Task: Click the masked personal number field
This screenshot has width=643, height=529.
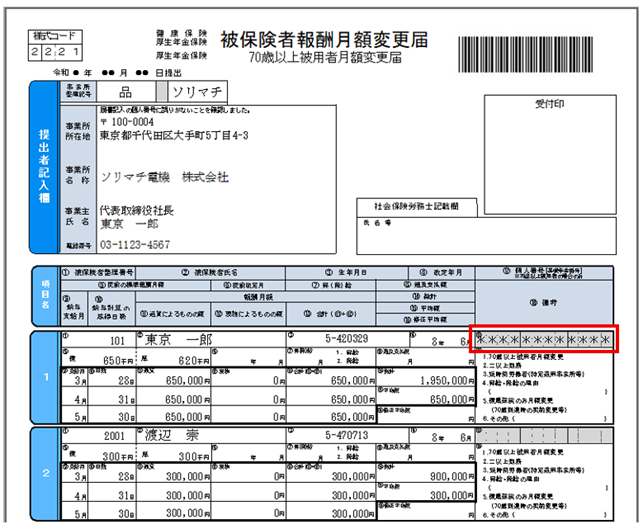Action: point(544,339)
